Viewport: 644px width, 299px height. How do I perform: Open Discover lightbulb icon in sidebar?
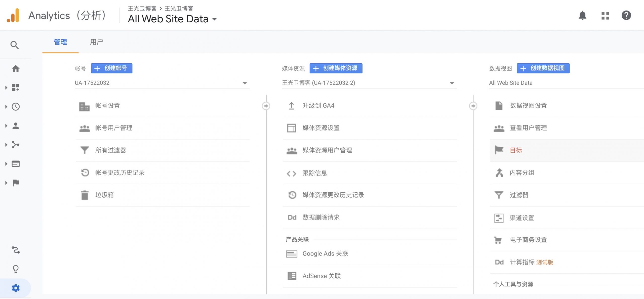click(x=16, y=269)
